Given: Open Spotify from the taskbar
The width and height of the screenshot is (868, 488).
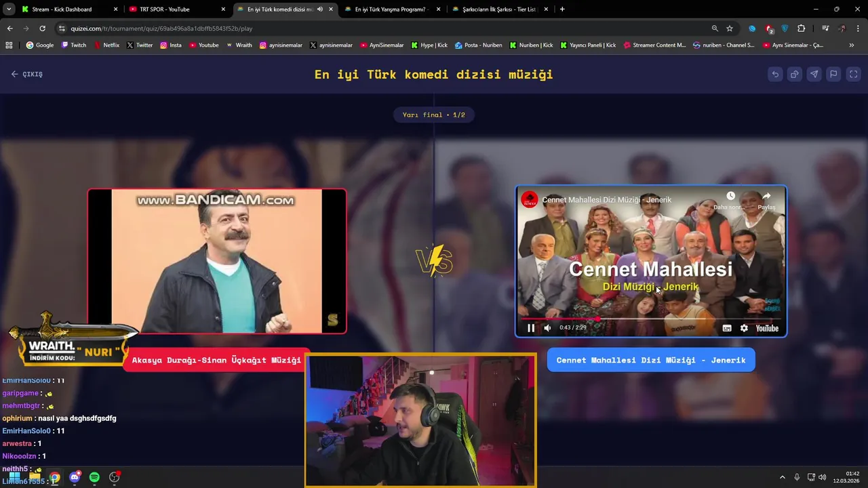Looking at the screenshot, I should [x=94, y=477].
